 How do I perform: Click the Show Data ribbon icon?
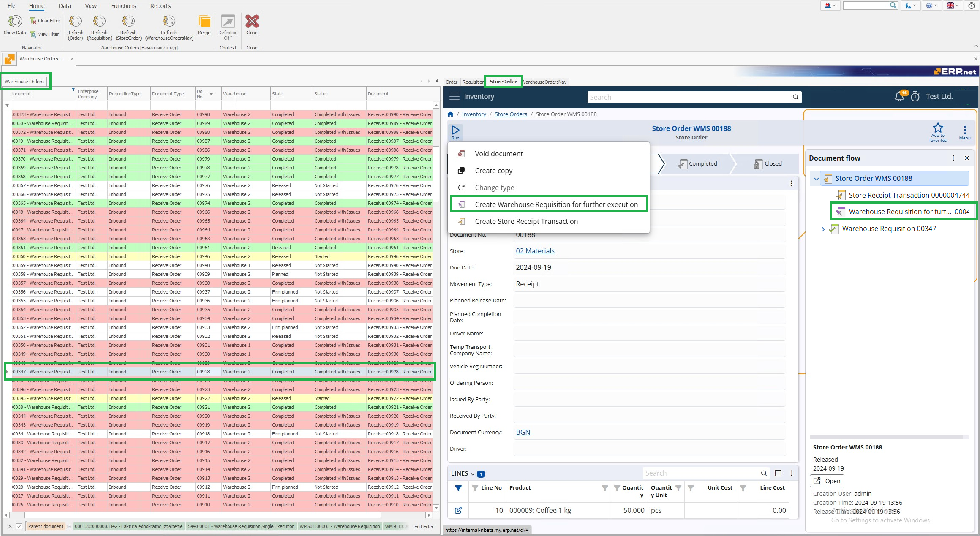[x=15, y=21]
